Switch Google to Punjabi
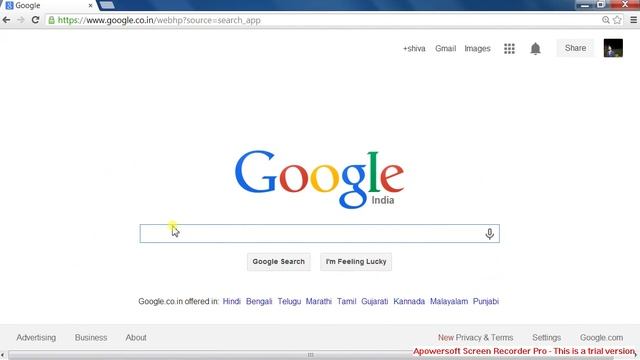This screenshot has width=640, height=360. (x=486, y=301)
